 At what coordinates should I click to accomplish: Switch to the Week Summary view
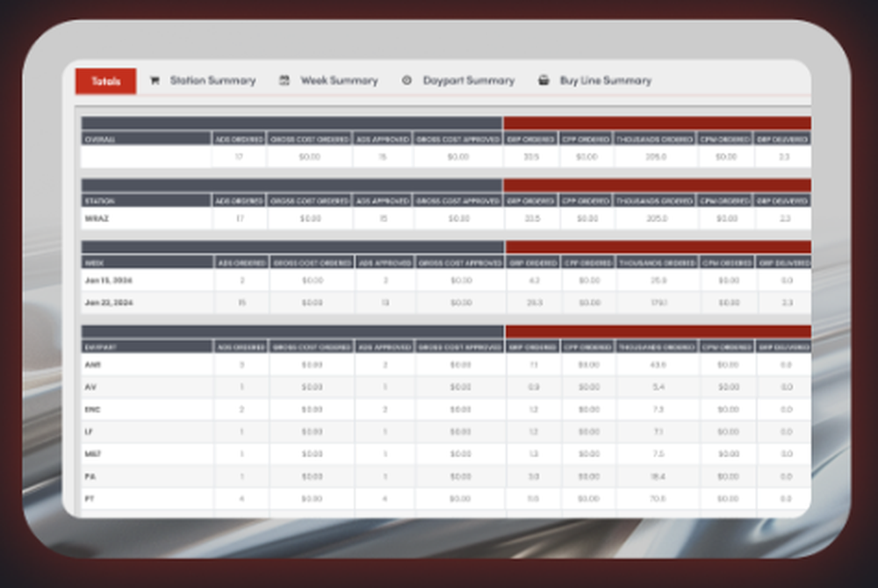coord(338,80)
